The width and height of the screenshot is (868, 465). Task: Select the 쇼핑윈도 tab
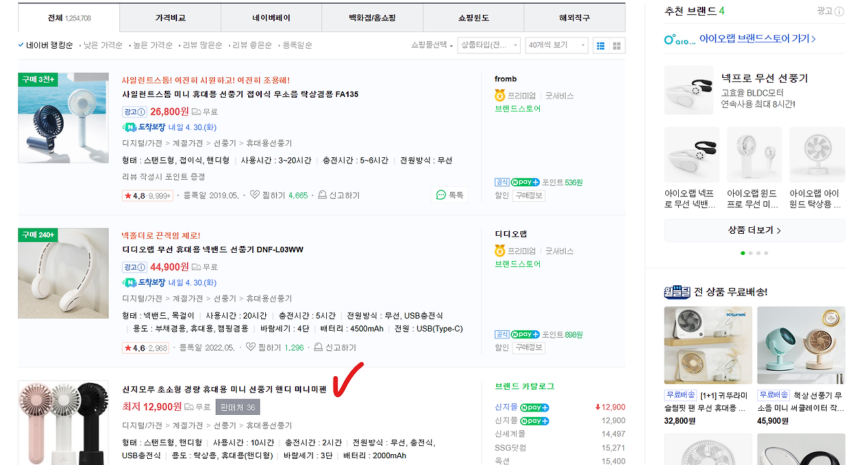pos(473,18)
